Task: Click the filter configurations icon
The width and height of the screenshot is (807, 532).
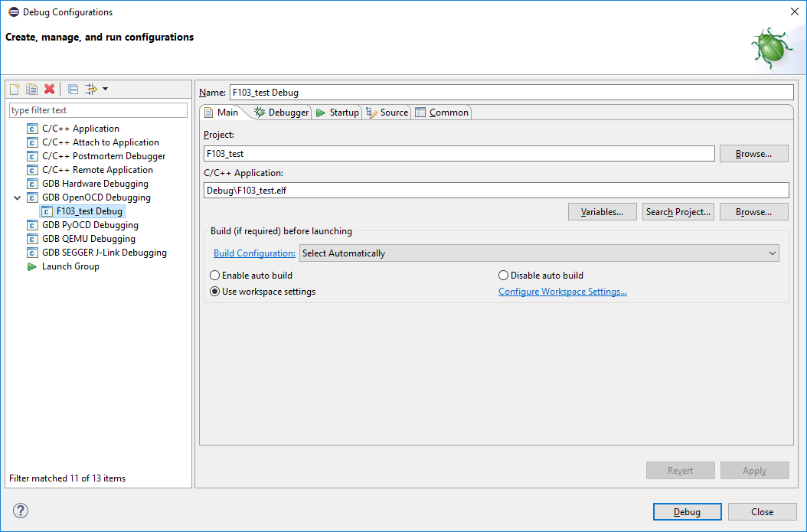Action: coord(90,89)
